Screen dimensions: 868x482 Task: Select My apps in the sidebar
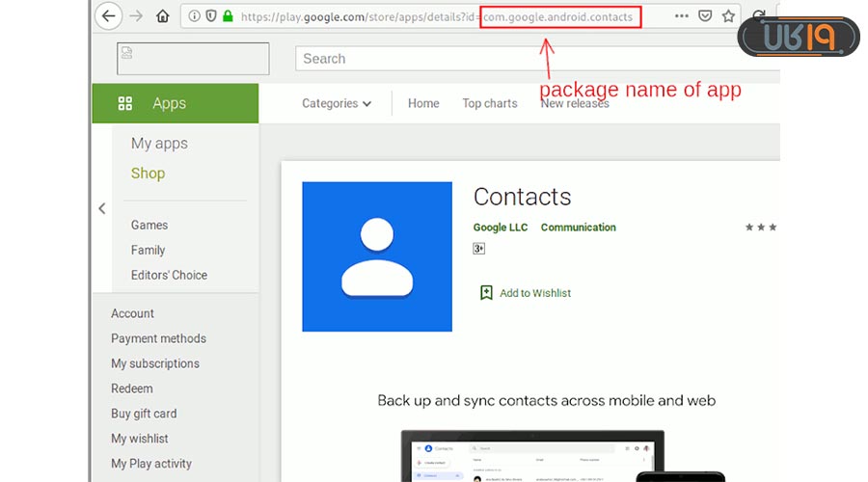[159, 144]
